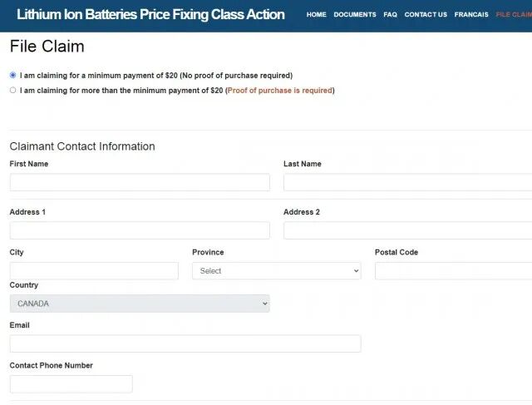Go to the Home menu item
Screen dimensions: 532x405
[x=316, y=15]
